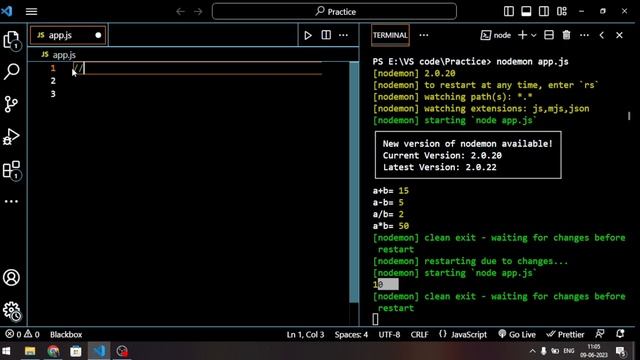Image resolution: width=640 pixels, height=360 pixels.
Task: Kill terminal with trash icon
Action: [x=567, y=35]
